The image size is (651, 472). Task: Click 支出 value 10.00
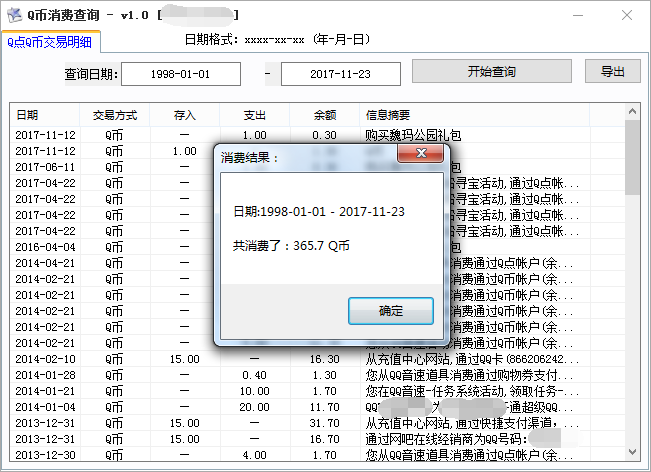click(254, 391)
